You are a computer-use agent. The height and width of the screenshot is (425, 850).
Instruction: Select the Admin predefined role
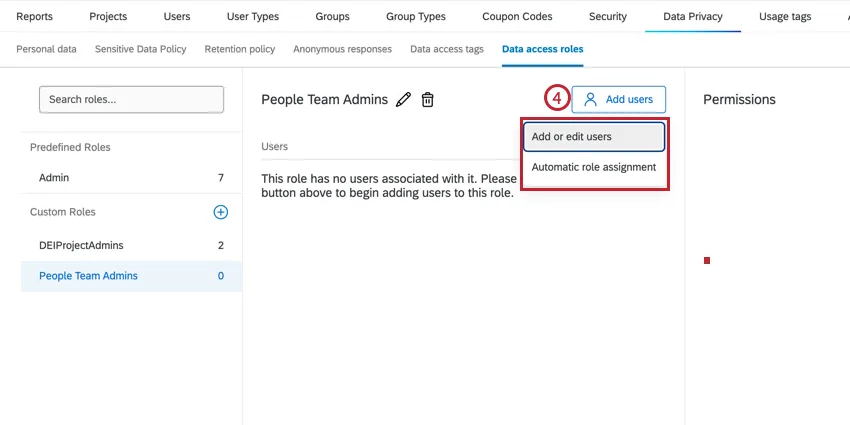pyautogui.click(x=54, y=178)
